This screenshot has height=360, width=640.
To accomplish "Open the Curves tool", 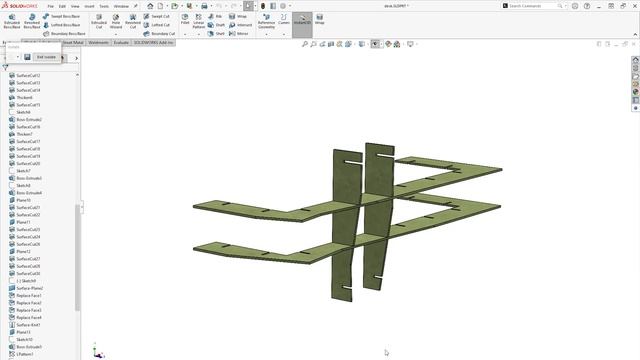I will pyautogui.click(x=284, y=19).
